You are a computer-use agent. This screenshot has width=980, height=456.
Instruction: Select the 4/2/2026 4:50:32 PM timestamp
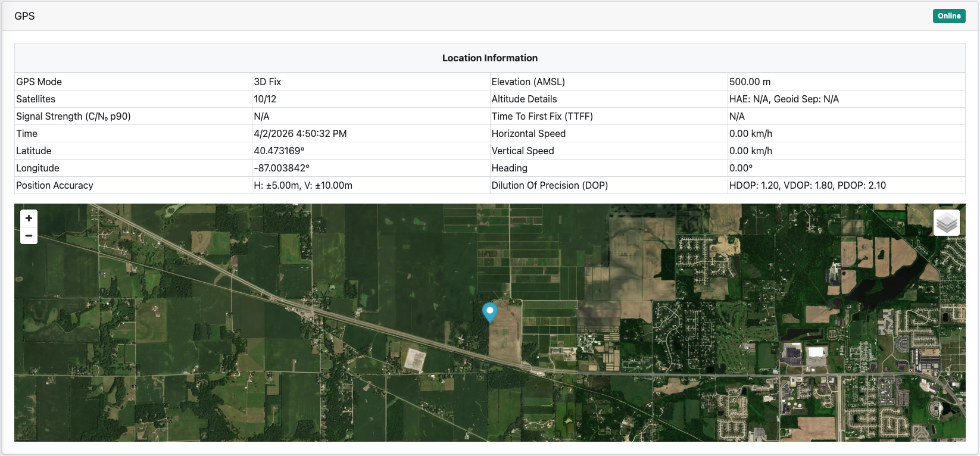tap(300, 133)
